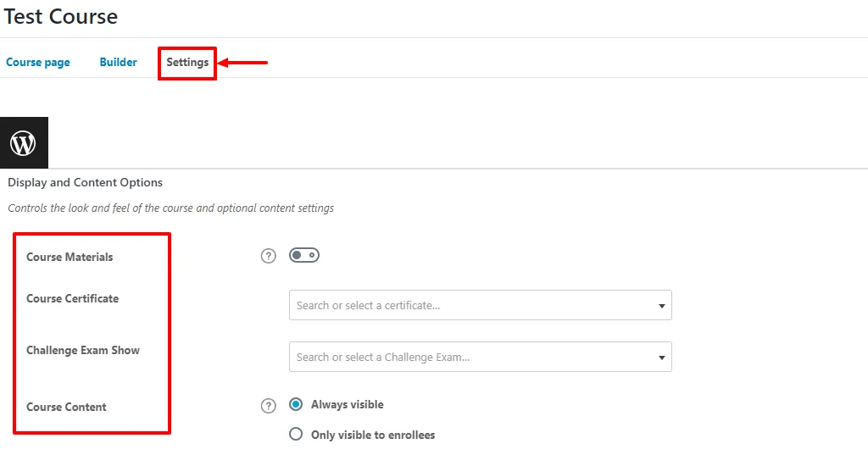Click the WordPress logo icon
This screenshot has height=466, width=868.
tap(23, 143)
